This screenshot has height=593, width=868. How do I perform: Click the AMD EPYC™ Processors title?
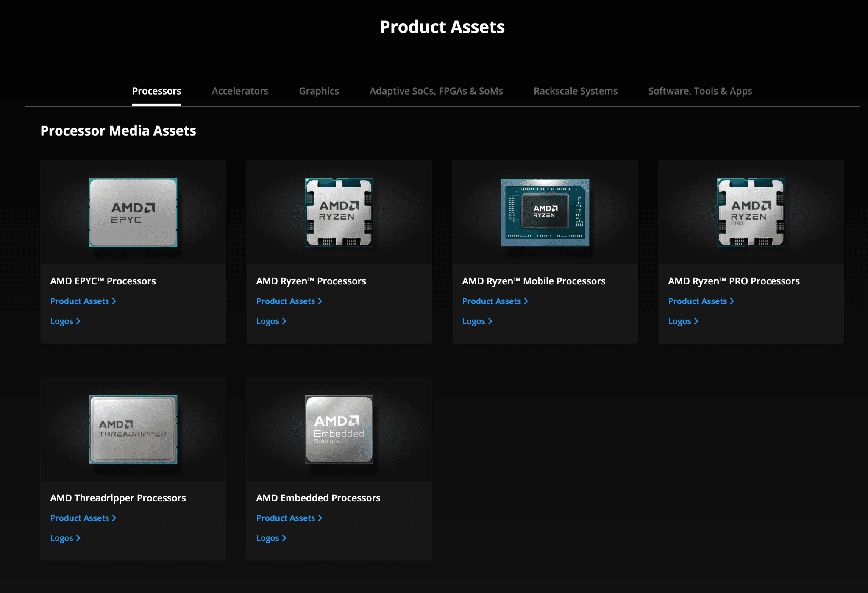103,281
